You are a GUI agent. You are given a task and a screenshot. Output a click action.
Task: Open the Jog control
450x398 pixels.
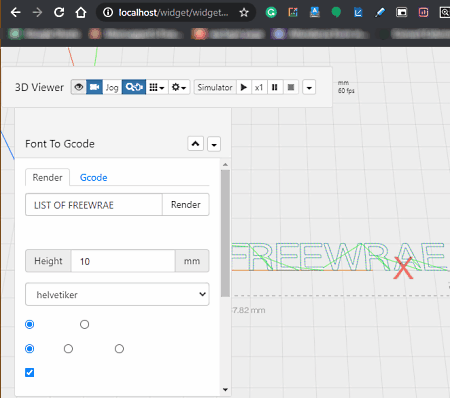[x=112, y=87]
